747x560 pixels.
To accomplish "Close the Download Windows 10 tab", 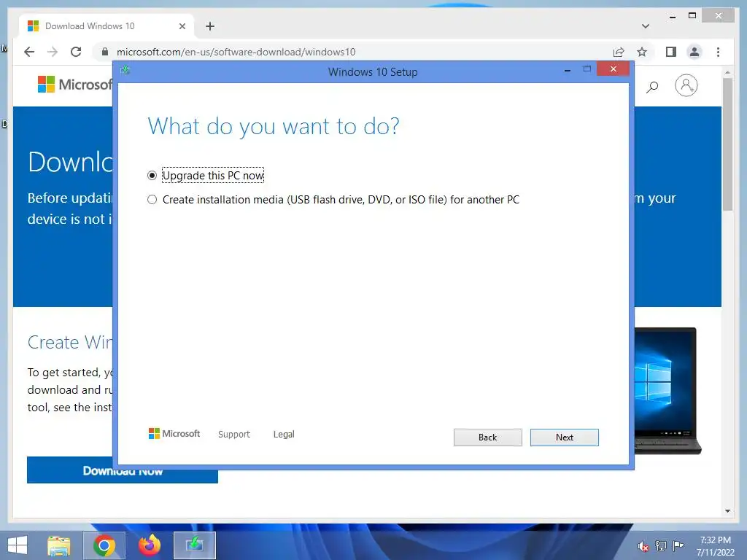I will tap(182, 26).
